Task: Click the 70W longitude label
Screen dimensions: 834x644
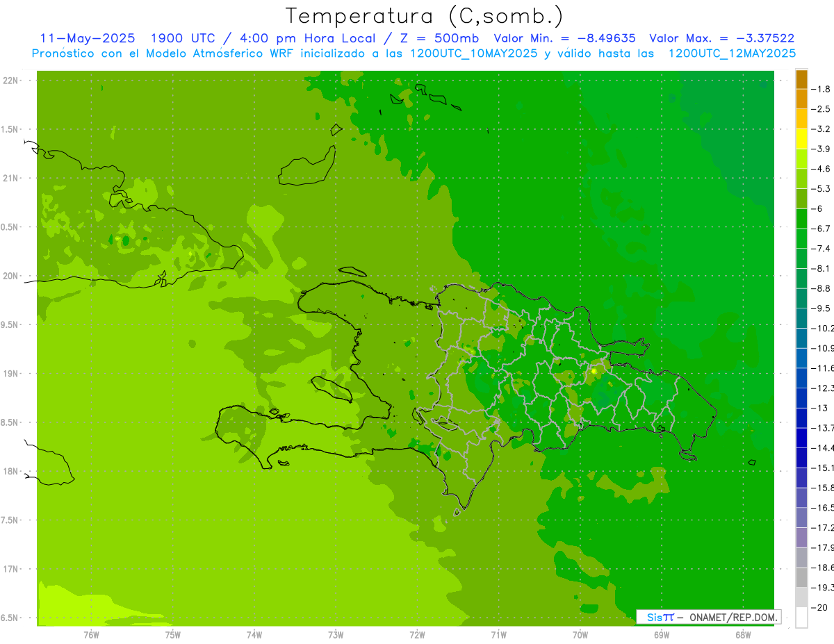Action: pos(580,634)
